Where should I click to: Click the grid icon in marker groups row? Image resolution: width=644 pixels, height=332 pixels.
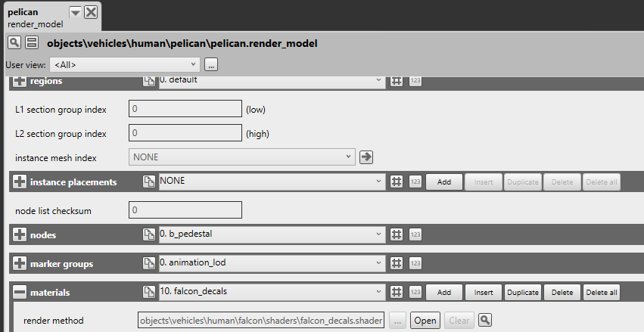(396, 263)
